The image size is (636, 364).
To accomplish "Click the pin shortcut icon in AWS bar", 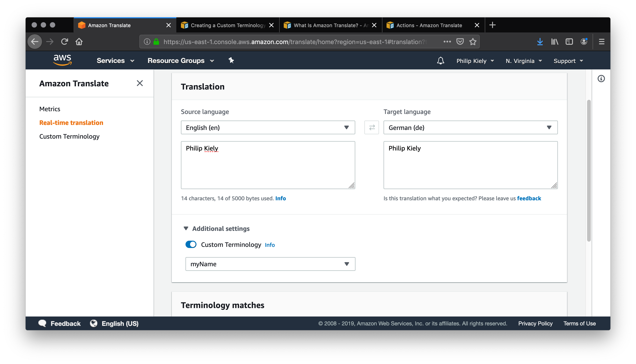I will click(231, 61).
